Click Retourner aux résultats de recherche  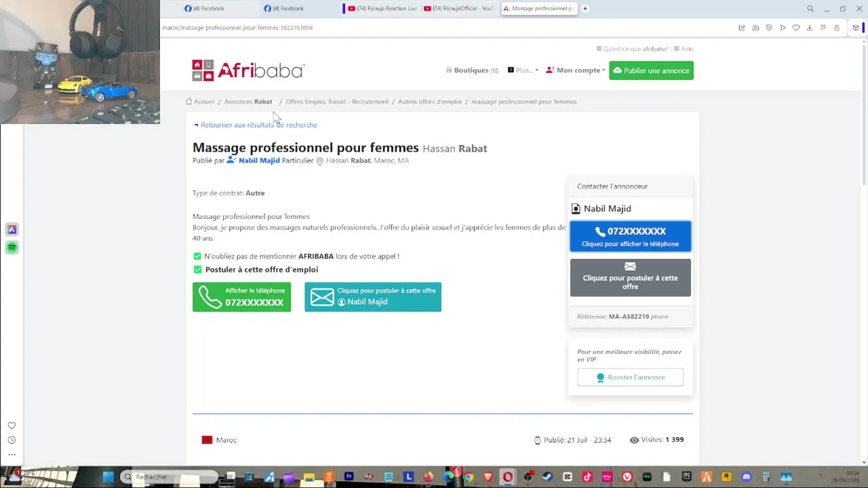tap(258, 125)
